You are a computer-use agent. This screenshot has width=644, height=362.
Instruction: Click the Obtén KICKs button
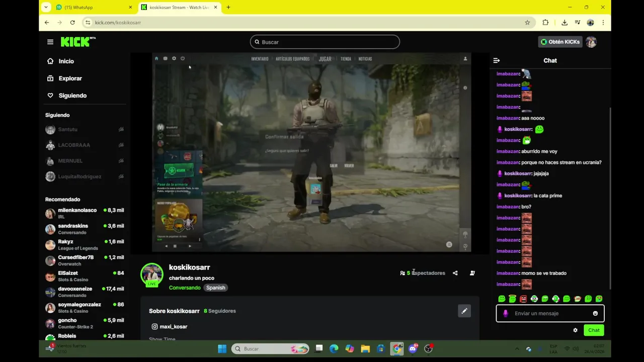pyautogui.click(x=560, y=42)
